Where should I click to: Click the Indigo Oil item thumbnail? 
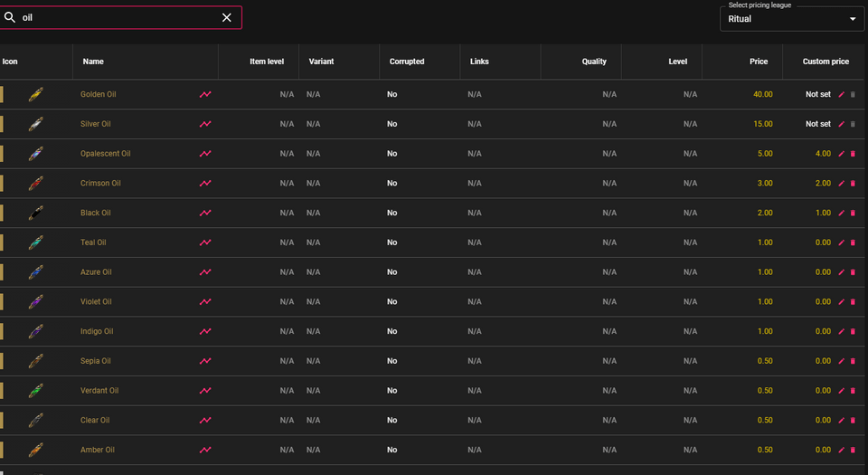[x=36, y=331]
